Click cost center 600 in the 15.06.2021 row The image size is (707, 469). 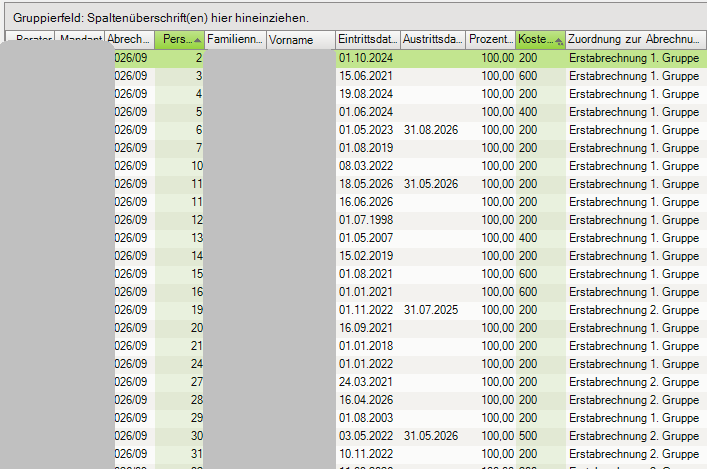pos(528,76)
